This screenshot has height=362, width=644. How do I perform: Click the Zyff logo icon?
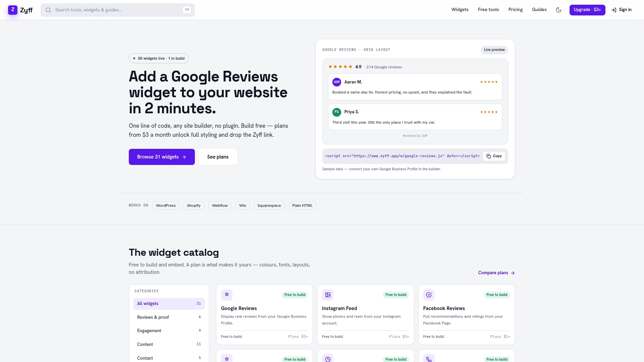click(13, 10)
